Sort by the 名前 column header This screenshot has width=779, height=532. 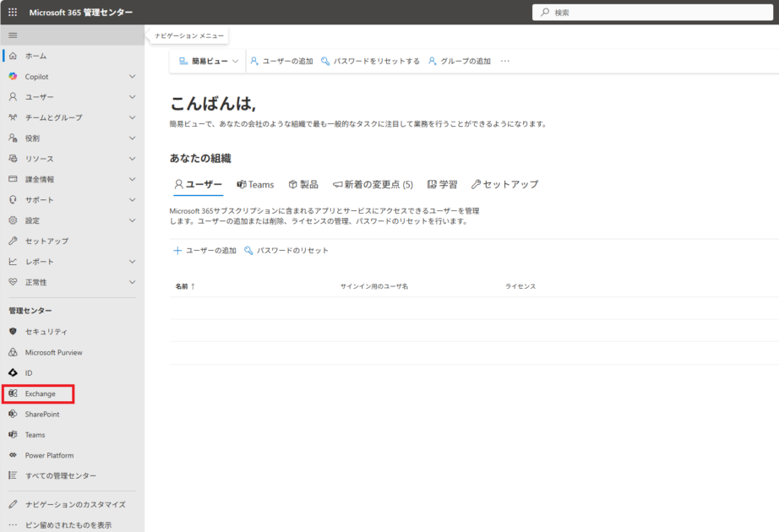(185, 286)
